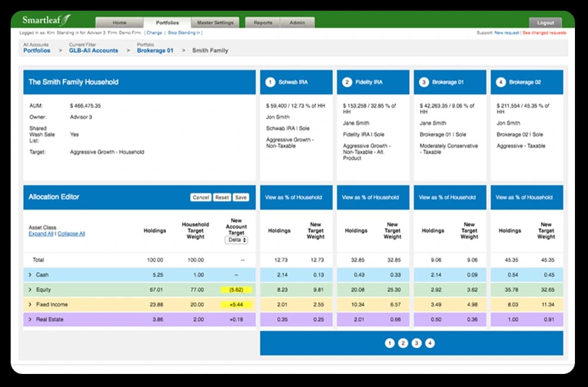The height and width of the screenshot is (387, 588).
Task: Click the +0.18 Real Estate delta cell
Action: [x=236, y=319]
